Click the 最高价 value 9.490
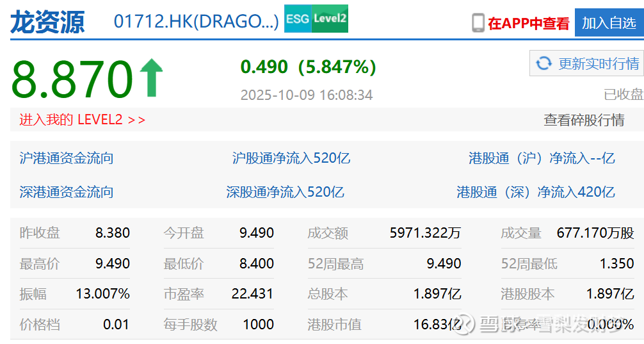644x344 pixels. point(113,263)
